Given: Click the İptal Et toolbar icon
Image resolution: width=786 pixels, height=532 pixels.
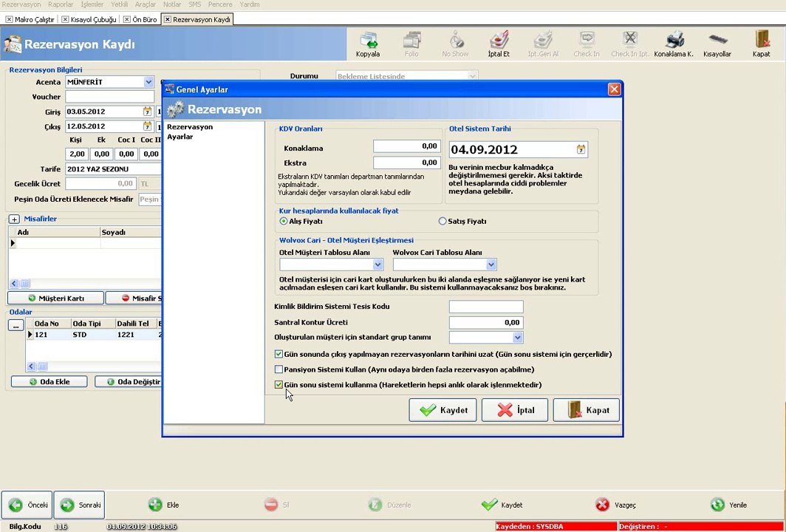Looking at the screenshot, I should coord(499,40).
